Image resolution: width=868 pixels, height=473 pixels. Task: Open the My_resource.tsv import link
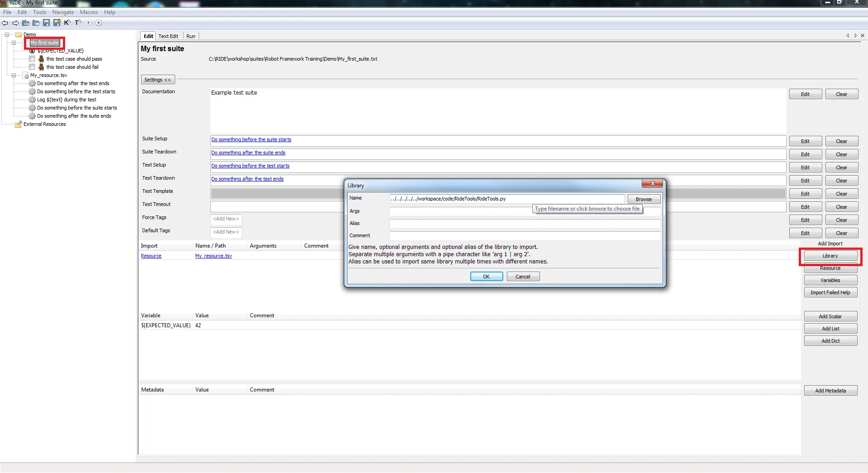click(214, 256)
